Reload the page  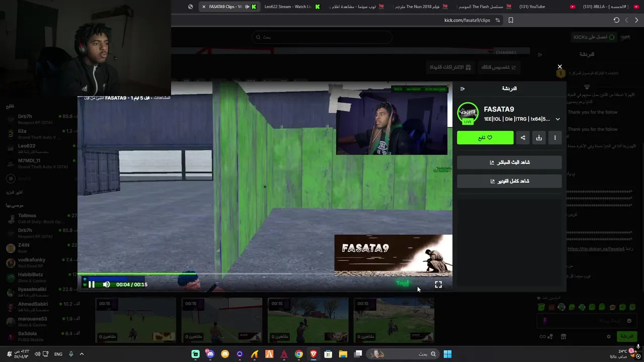(x=616, y=20)
